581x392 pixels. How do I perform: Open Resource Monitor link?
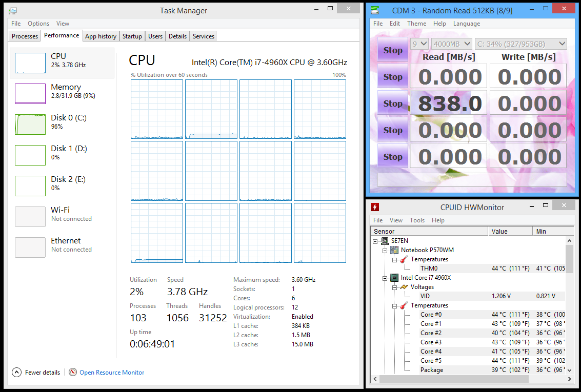[x=112, y=373]
